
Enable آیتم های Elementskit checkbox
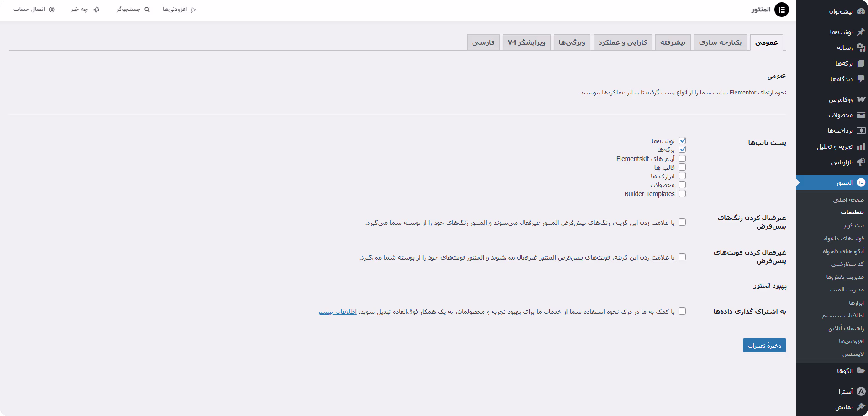[682, 158]
